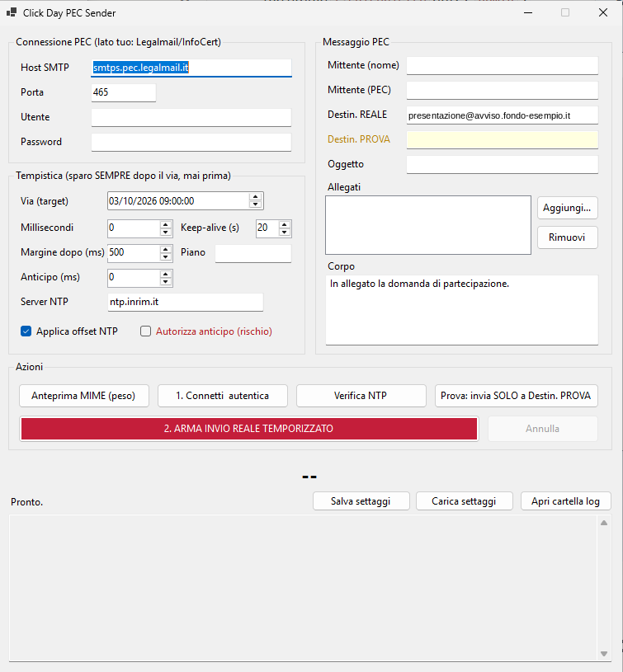The height and width of the screenshot is (672, 623).
Task: Increment Millisecondi value up arrow
Action: point(166,224)
